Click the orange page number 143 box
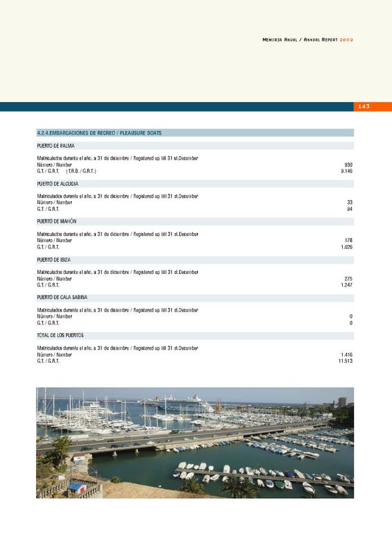The width and height of the screenshot is (392, 555). [x=373, y=107]
